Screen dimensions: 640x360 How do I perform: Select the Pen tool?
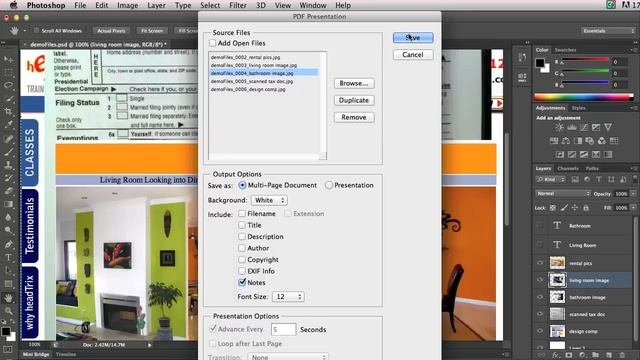tap(8, 244)
